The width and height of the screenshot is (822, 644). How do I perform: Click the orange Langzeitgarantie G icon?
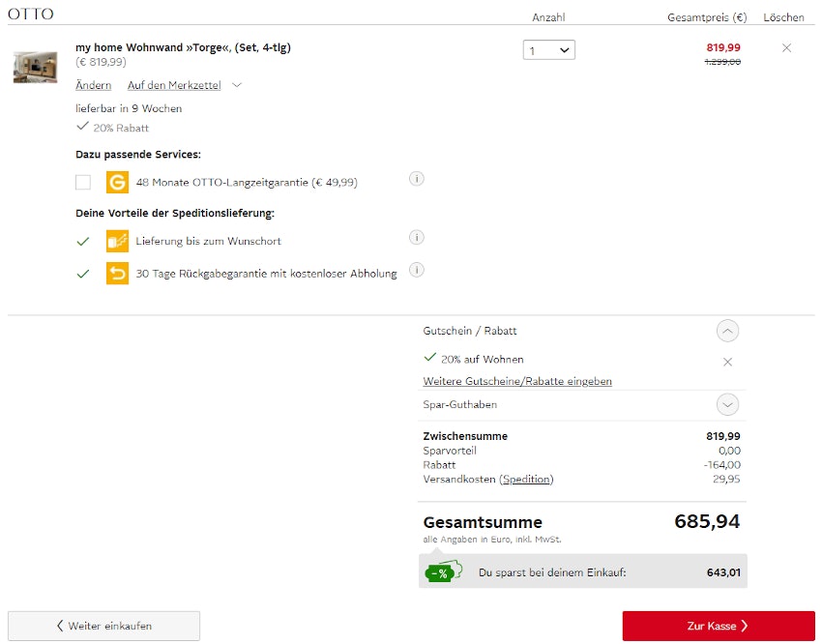pyautogui.click(x=117, y=182)
